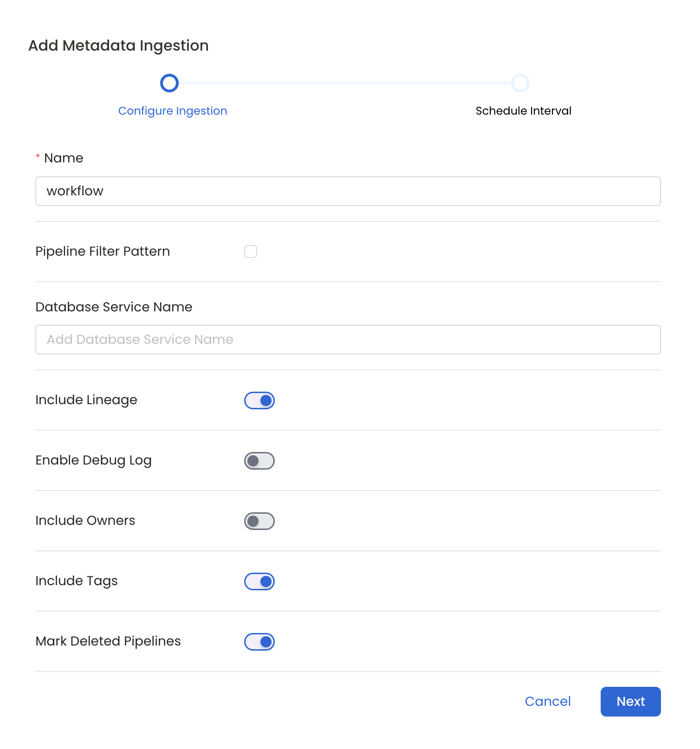700x749 pixels.
Task: Select the Schedule Interval step label
Action: point(523,110)
